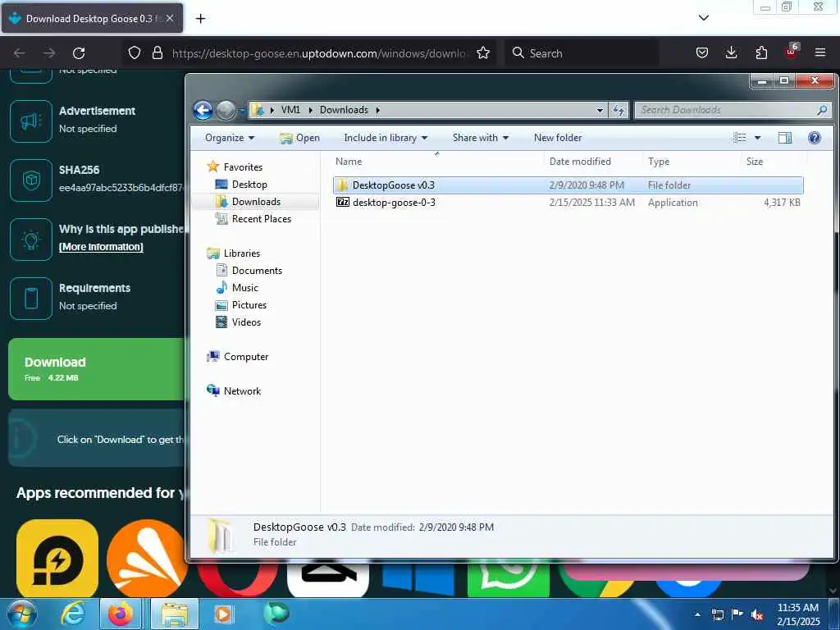Open the (More information) link
Viewport: 840px width, 630px height.
point(101,247)
